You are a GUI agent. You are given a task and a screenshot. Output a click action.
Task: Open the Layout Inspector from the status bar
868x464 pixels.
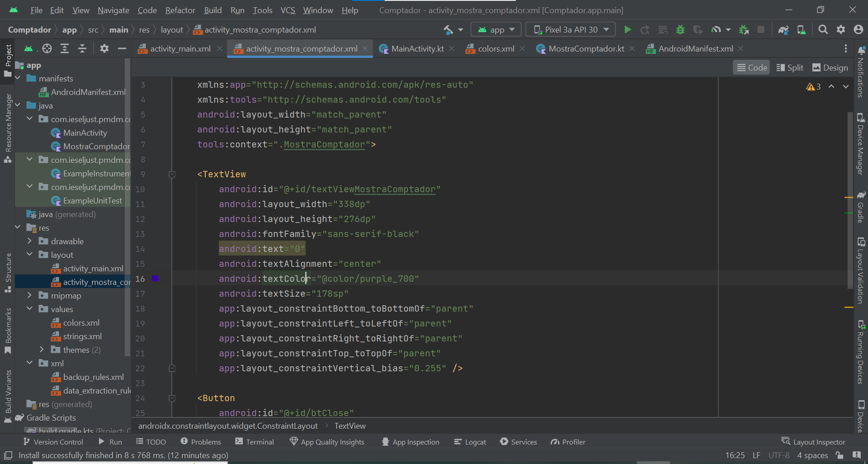[818, 442]
